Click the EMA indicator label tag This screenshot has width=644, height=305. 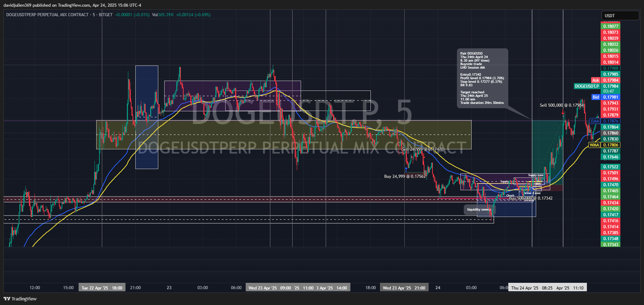(x=595, y=121)
